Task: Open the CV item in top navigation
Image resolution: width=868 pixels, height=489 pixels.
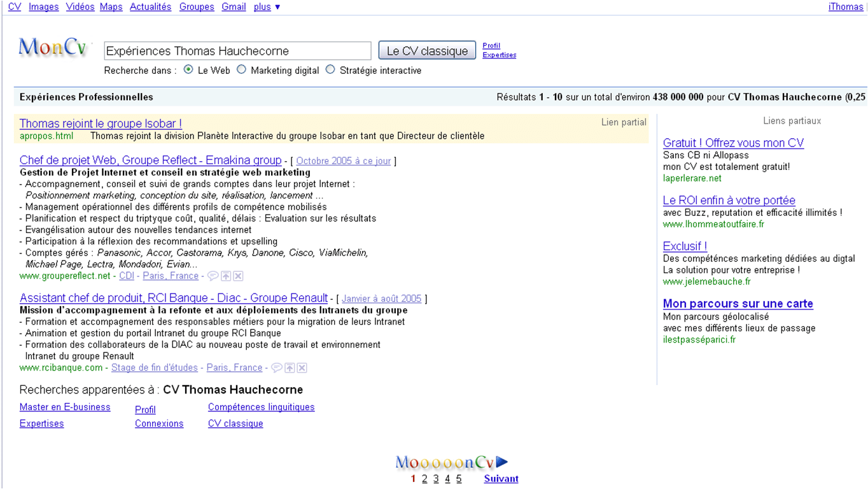Action: (x=15, y=6)
